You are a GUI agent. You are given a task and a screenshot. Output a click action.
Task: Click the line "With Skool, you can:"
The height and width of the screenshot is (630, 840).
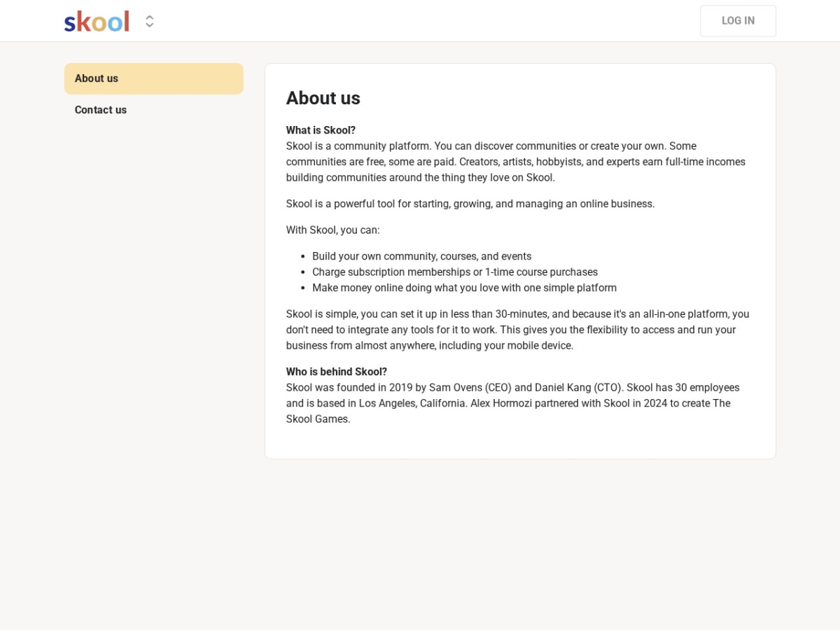[333, 230]
